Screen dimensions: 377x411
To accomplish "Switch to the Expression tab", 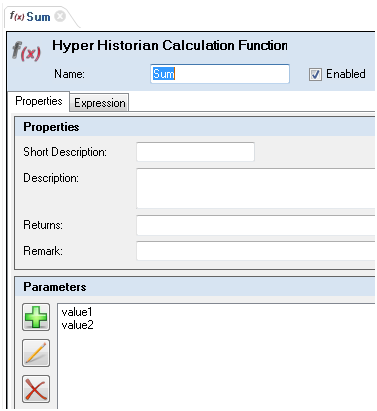I will pos(99,103).
